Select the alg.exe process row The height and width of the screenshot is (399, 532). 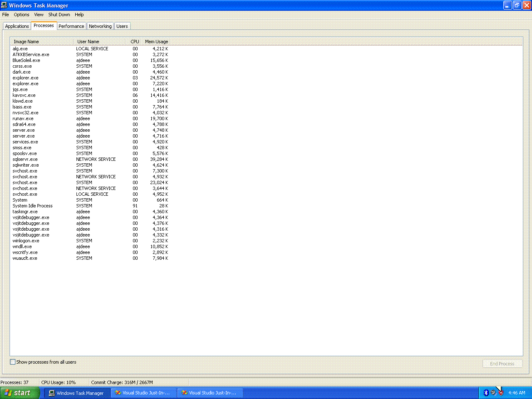[x=90, y=49]
